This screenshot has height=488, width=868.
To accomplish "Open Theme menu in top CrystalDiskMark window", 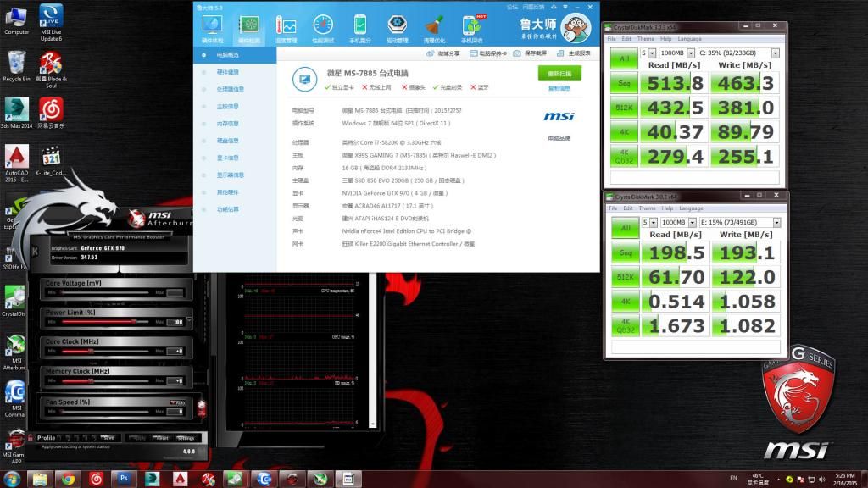I will [645, 39].
